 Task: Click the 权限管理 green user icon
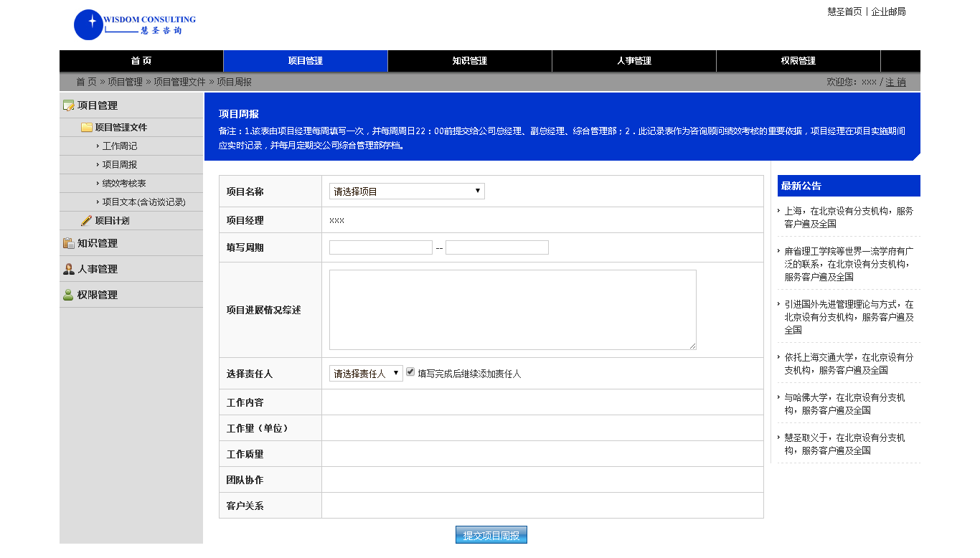[x=69, y=295]
